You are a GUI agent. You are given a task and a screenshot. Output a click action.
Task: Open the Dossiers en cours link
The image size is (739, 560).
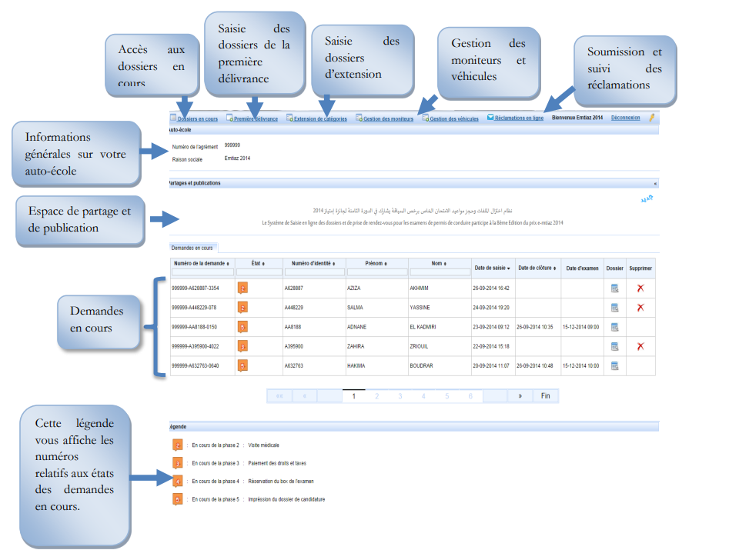tap(198, 118)
